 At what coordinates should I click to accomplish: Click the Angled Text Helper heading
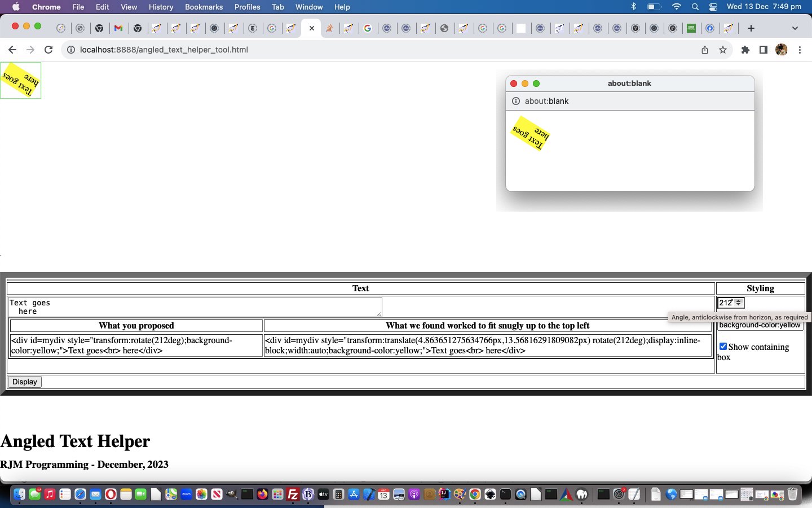click(x=75, y=441)
